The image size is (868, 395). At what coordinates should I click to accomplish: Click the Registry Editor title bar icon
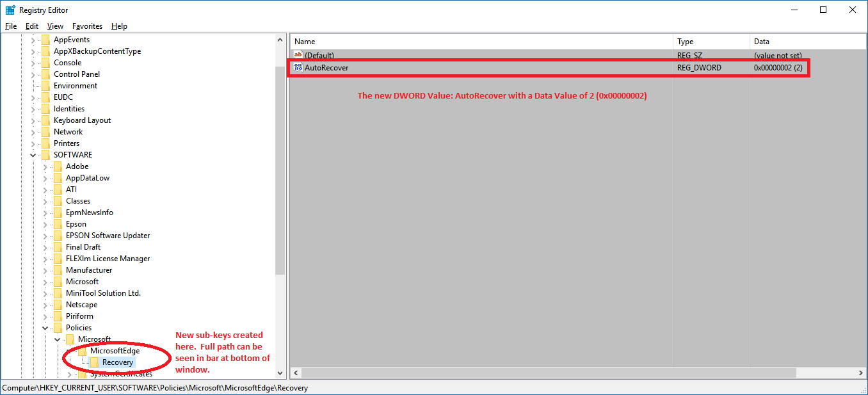pos(10,10)
